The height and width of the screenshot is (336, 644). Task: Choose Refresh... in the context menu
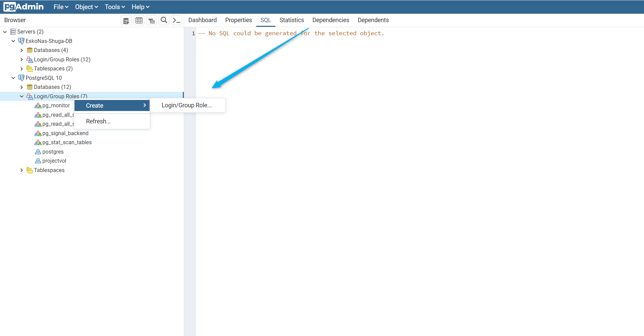pos(112,121)
